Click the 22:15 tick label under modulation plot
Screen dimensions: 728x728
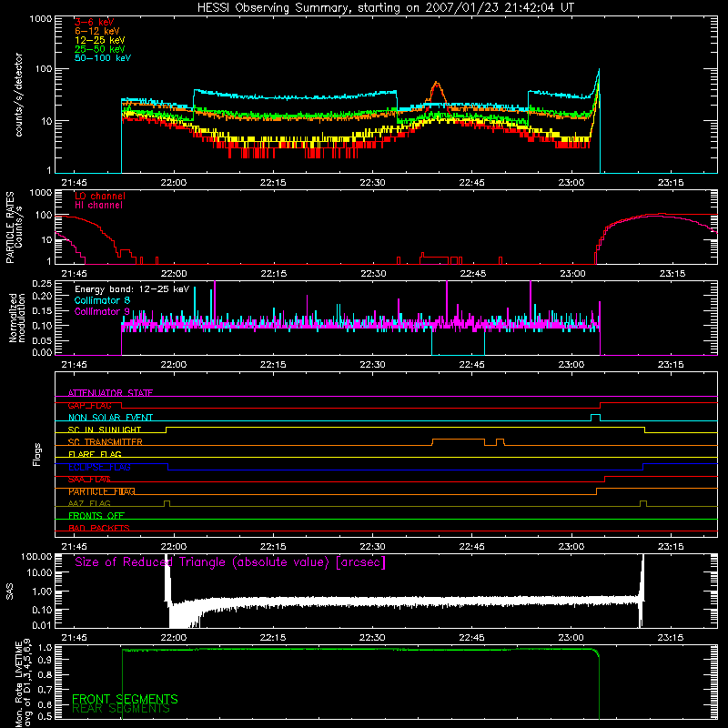[273, 365]
